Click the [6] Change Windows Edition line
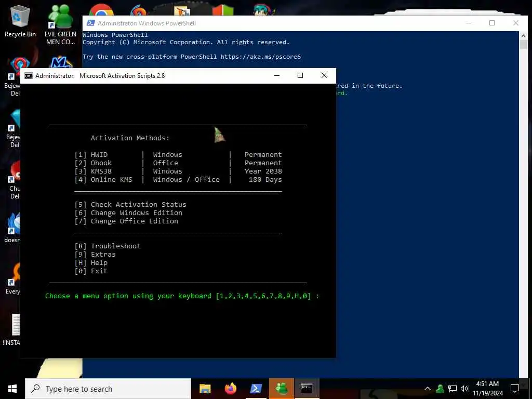This screenshot has width=532, height=399. [x=128, y=212]
